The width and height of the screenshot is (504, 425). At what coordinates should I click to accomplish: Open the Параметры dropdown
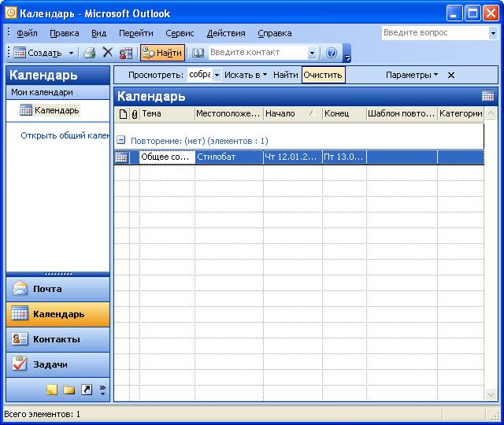click(x=412, y=75)
